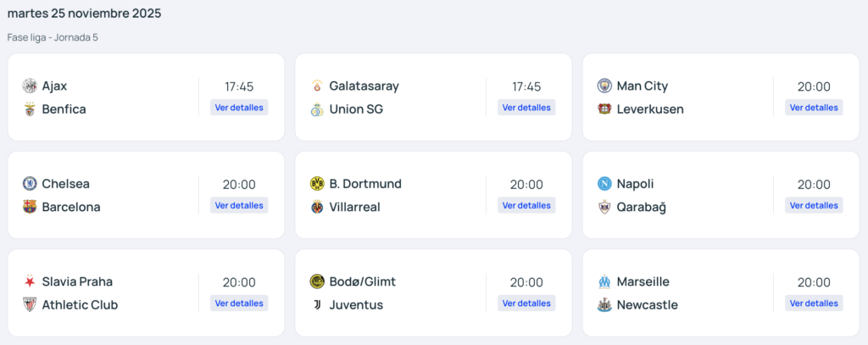Click the Chelsea club crest
This screenshot has height=345, width=868.
tap(30, 184)
